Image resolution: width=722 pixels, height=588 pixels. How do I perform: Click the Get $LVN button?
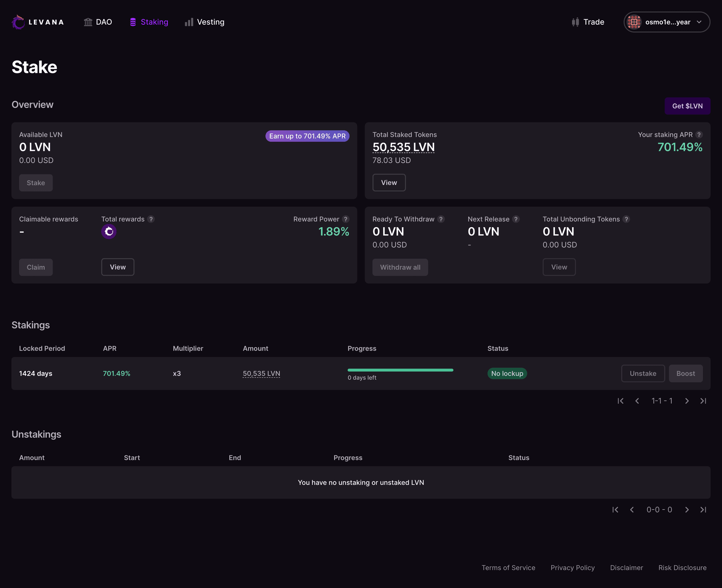[x=687, y=106]
